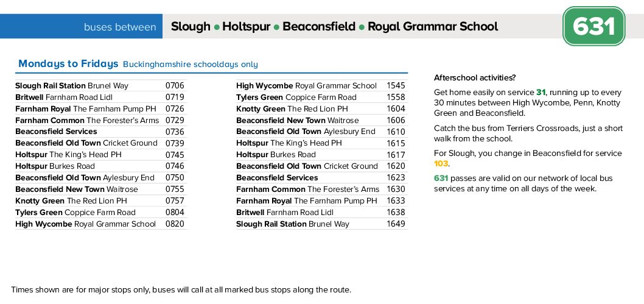Click the Tylers Green Coppice Farm Road 1558 row
Image resolution: width=644 pixels, height=304 pixels.
(x=321, y=97)
